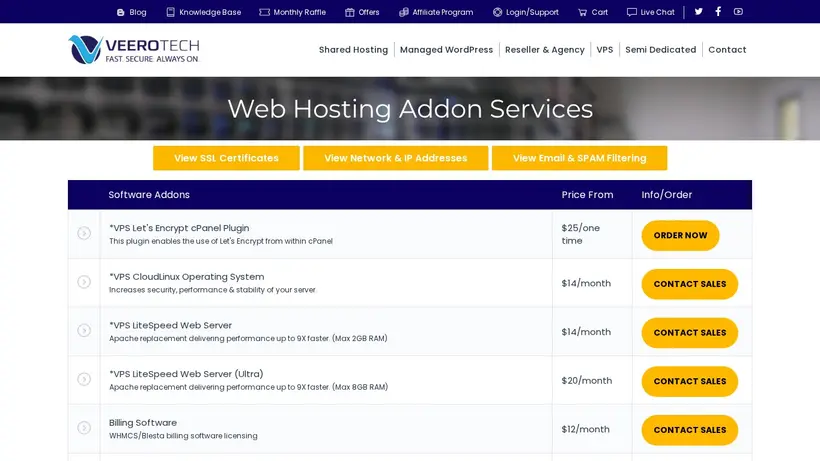
Task: Expand the VPS CloudLinux Operating System row
Action: click(84, 282)
